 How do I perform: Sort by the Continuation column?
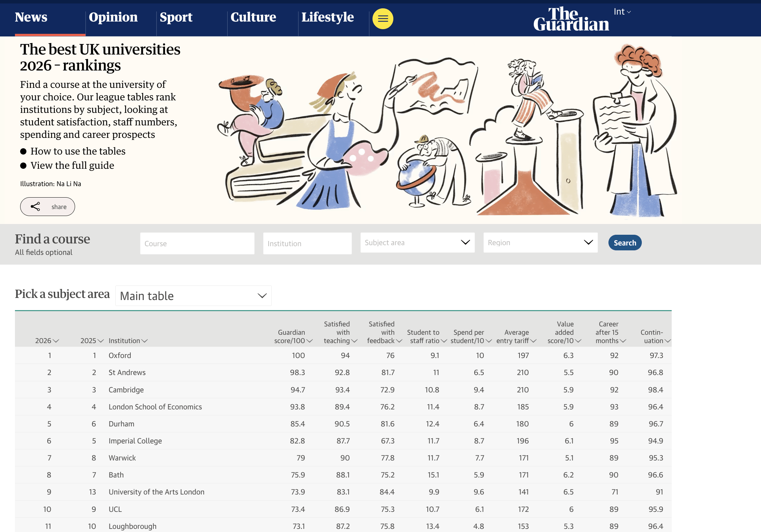coord(654,336)
